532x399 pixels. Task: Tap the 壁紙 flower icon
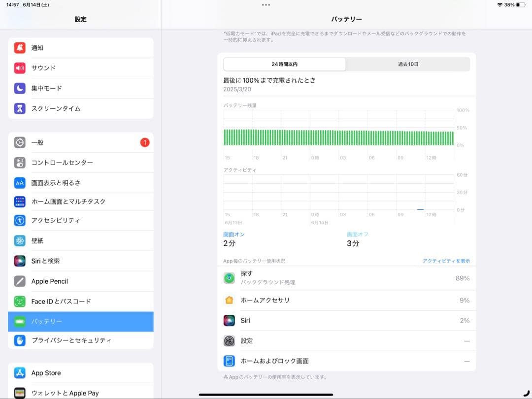click(20, 240)
